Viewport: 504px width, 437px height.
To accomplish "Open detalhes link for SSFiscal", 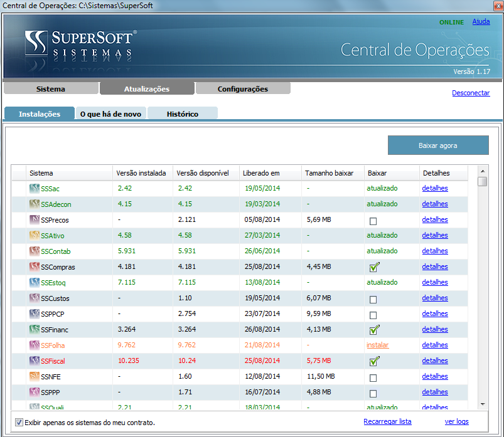I will click(x=434, y=361).
